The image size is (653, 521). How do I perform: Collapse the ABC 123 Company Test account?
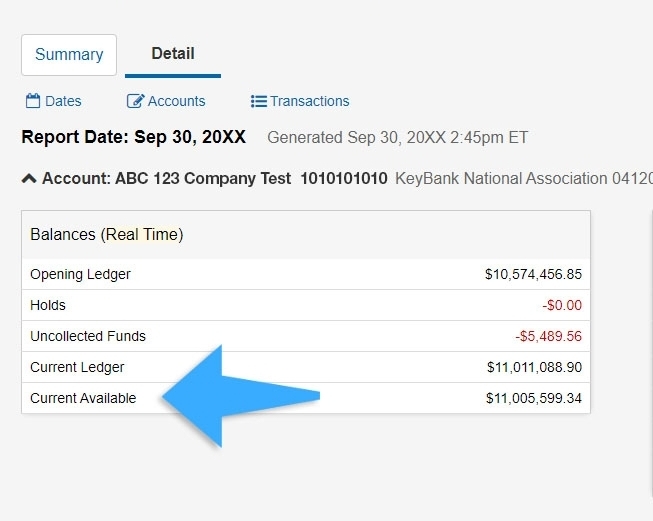(29, 179)
